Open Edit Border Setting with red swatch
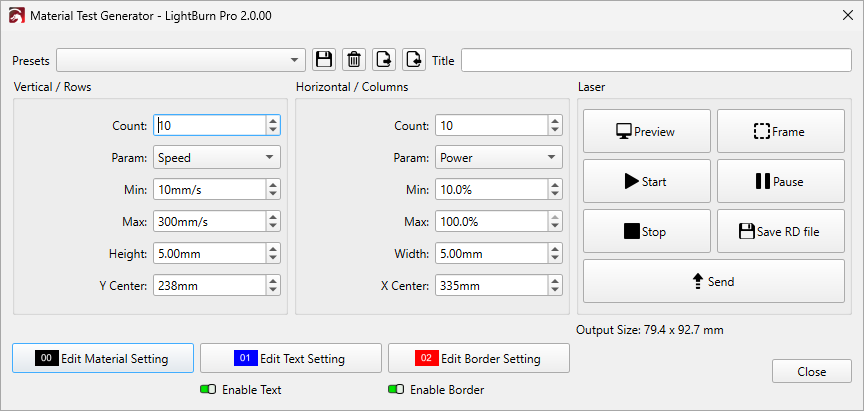The width and height of the screenshot is (864, 411). point(478,358)
